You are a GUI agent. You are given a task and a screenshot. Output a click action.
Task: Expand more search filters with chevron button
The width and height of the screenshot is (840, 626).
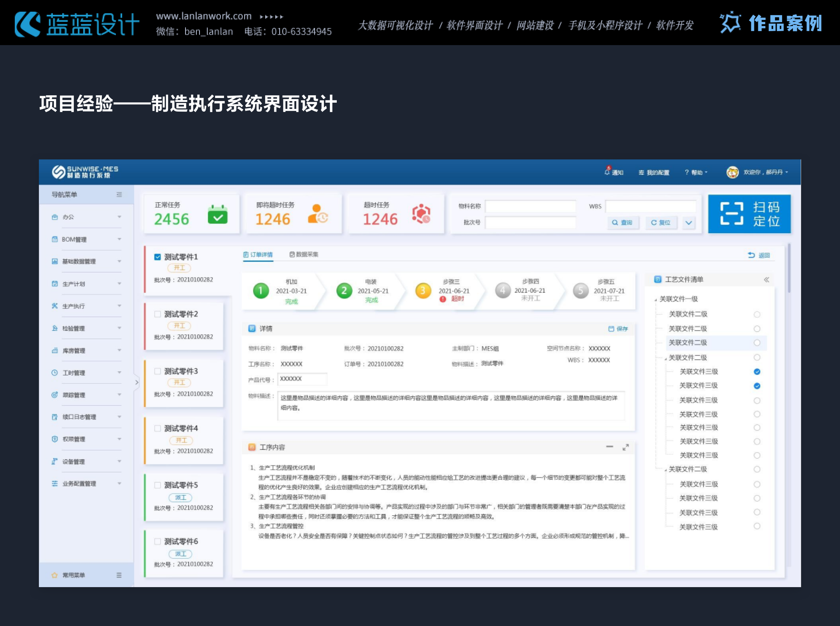(688, 223)
